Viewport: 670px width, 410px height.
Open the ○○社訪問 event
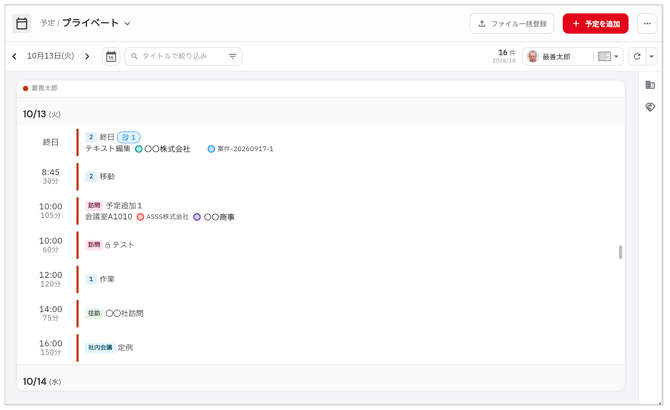click(124, 313)
